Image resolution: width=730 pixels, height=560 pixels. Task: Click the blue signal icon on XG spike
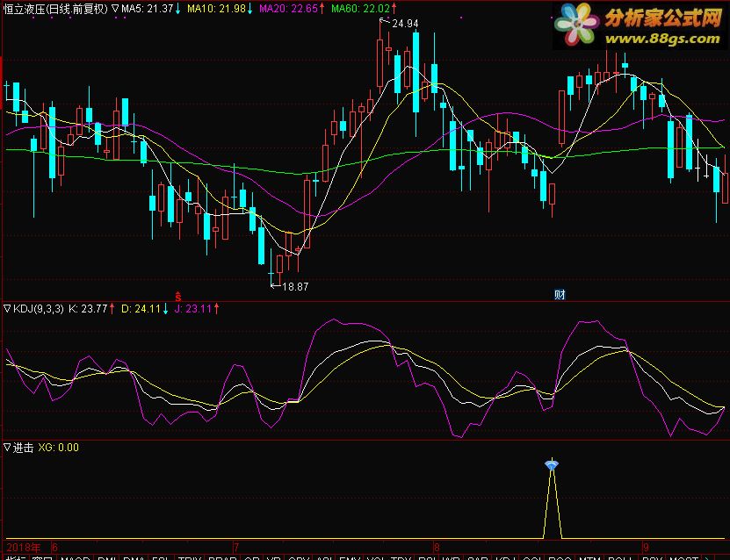(552, 464)
